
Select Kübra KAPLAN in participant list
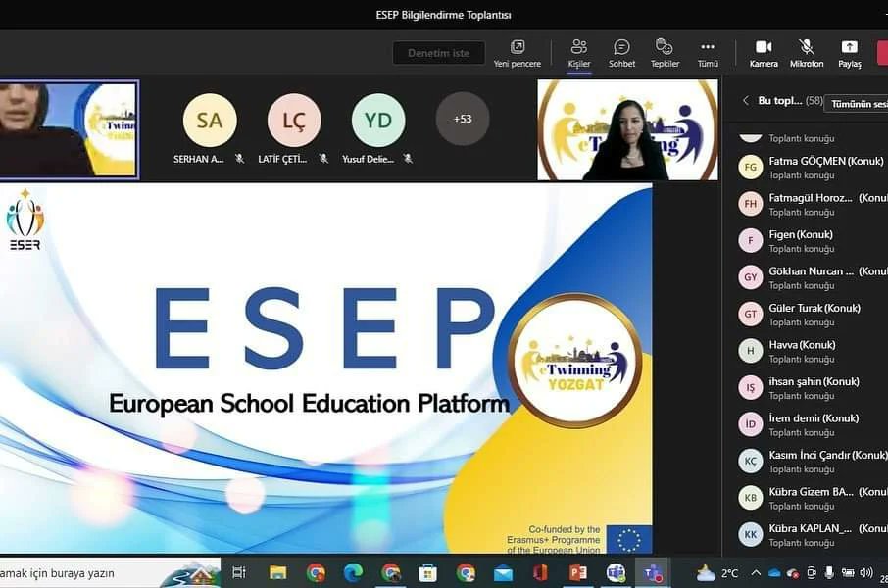pos(813,535)
